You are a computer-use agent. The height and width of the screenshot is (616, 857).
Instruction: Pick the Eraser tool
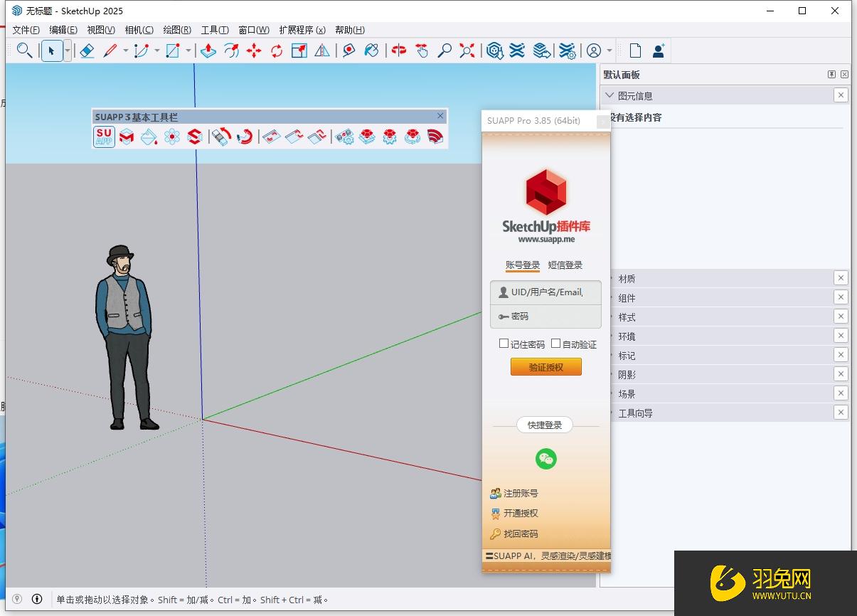point(87,51)
